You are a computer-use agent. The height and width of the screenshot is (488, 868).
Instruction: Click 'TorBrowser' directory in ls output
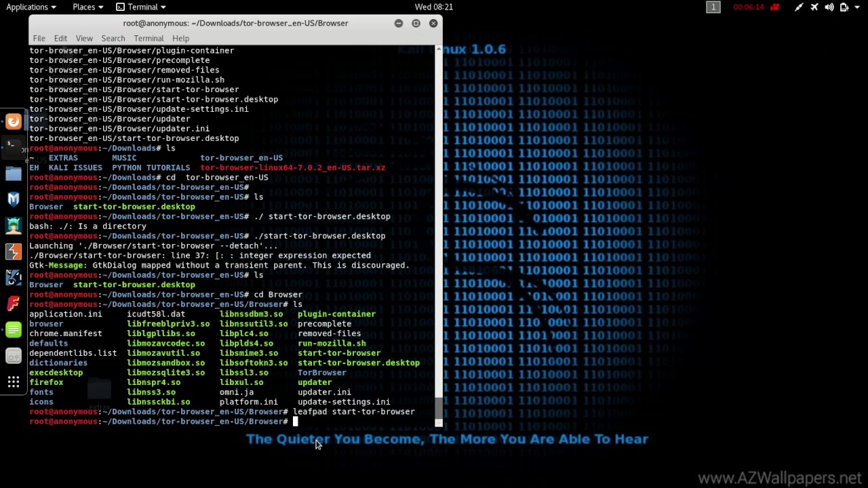pos(322,373)
